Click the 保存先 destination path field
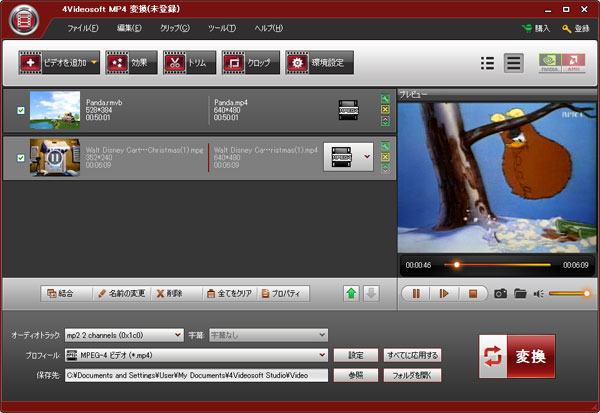 coord(196,375)
